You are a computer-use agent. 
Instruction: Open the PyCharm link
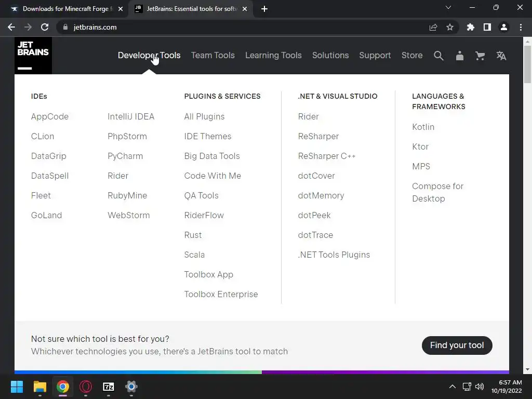125,156
